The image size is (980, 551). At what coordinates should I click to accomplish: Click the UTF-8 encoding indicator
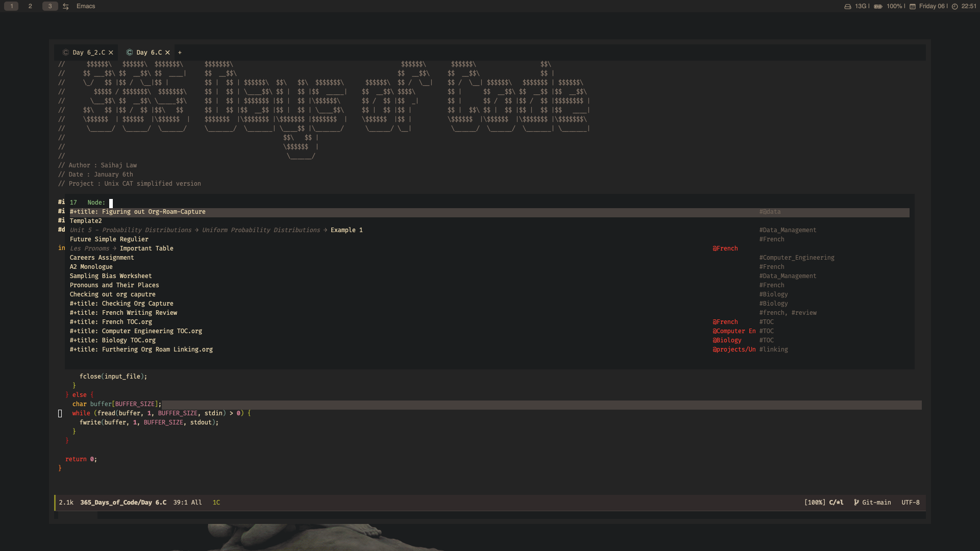(910, 503)
